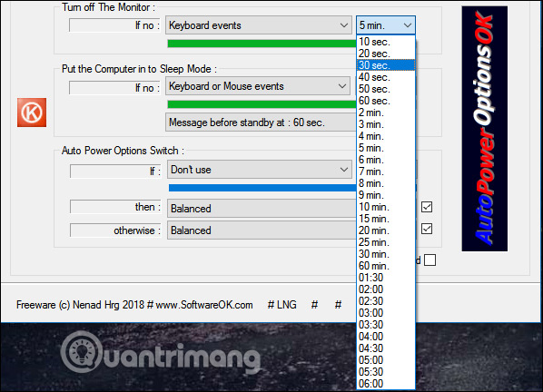Screen dimensions: 543x392
Task: Click the 'then :' label field
Action: coord(115,207)
